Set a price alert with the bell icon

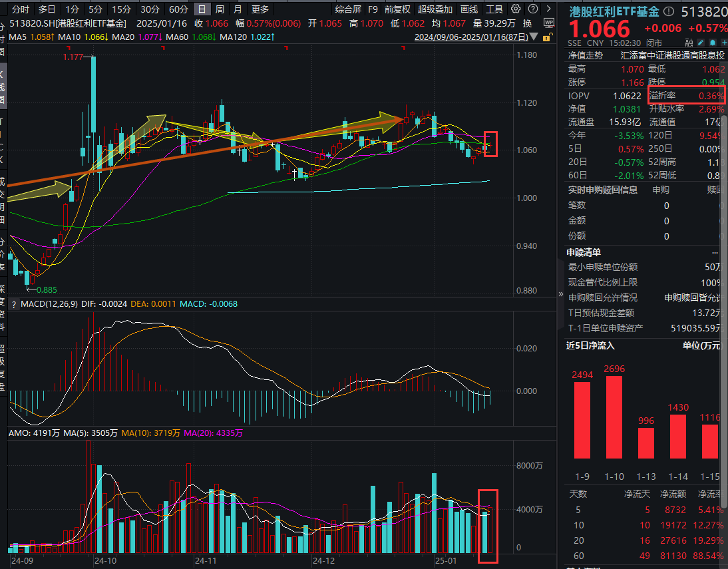click(711, 42)
